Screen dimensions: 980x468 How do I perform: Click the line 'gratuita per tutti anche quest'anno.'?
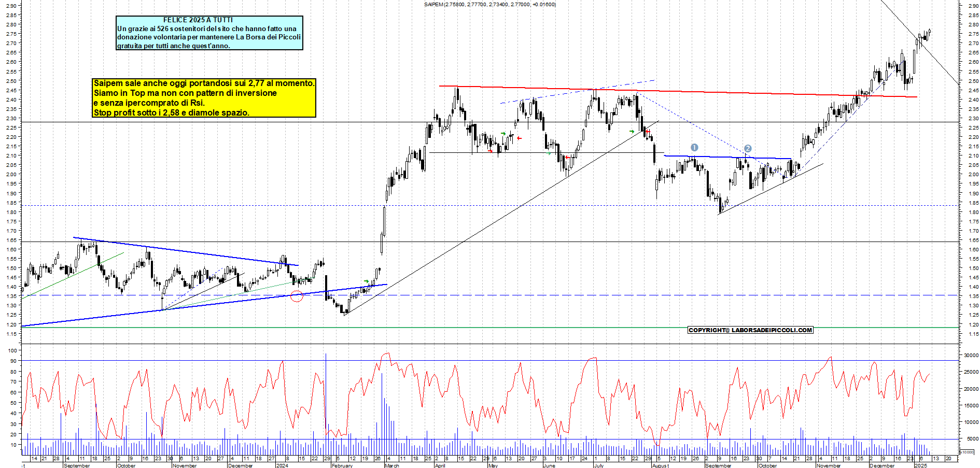[174, 46]
